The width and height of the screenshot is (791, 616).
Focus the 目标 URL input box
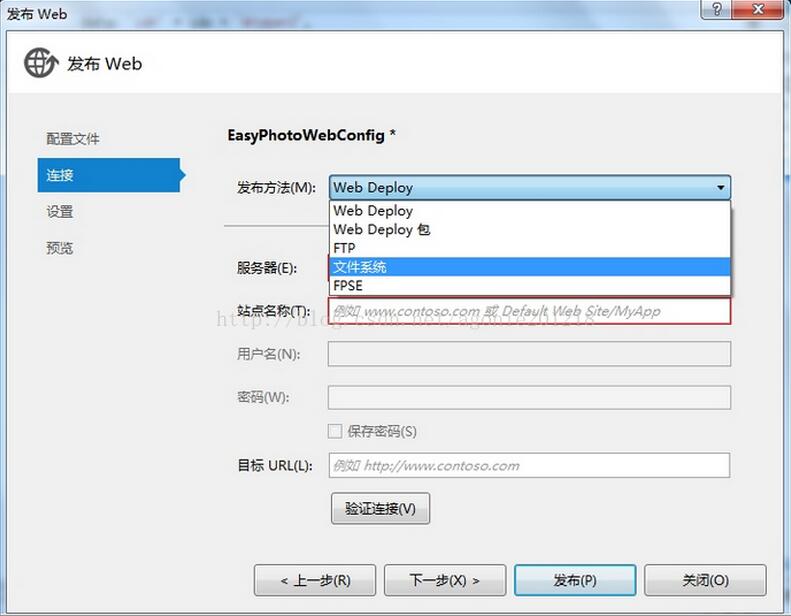[529, 465]
